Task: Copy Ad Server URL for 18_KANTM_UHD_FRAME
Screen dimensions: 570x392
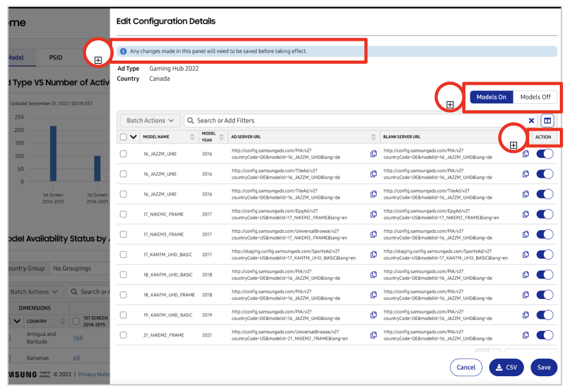Action: click(x=374, y=294)
